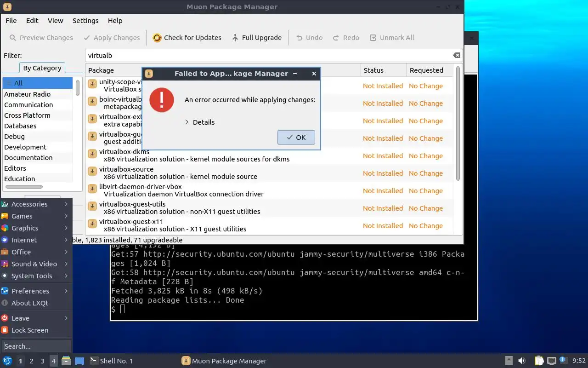Click the volume speaker tray icon
Image resolution: width=588 pixels, height=368 pixels.
522,361
